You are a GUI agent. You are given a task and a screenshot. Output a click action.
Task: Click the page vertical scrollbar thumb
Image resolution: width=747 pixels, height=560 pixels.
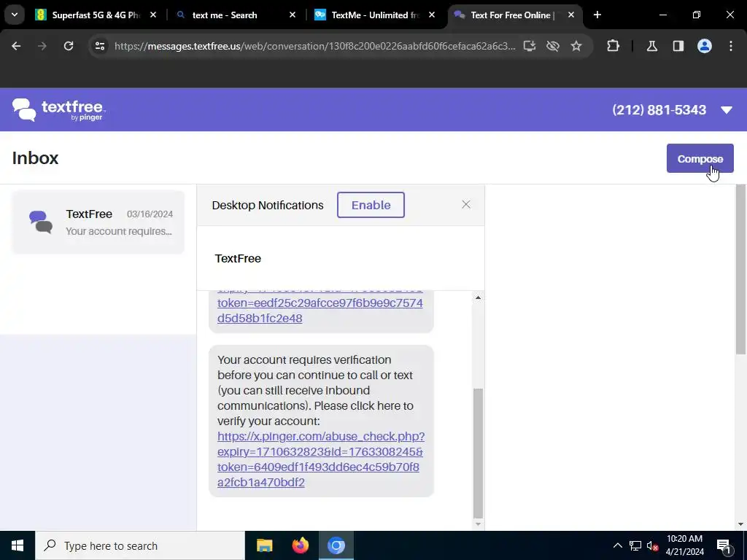[x=740, y=270]
